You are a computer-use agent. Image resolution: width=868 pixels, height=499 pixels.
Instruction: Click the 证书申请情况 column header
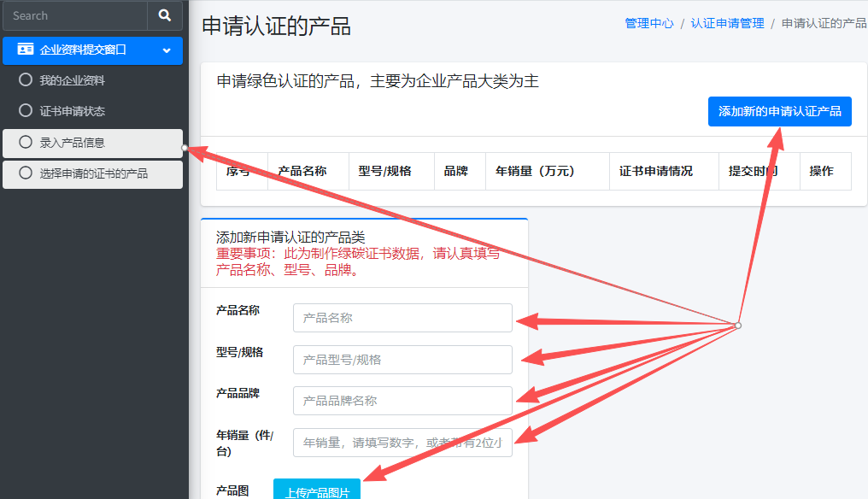(x=664, y=171)
